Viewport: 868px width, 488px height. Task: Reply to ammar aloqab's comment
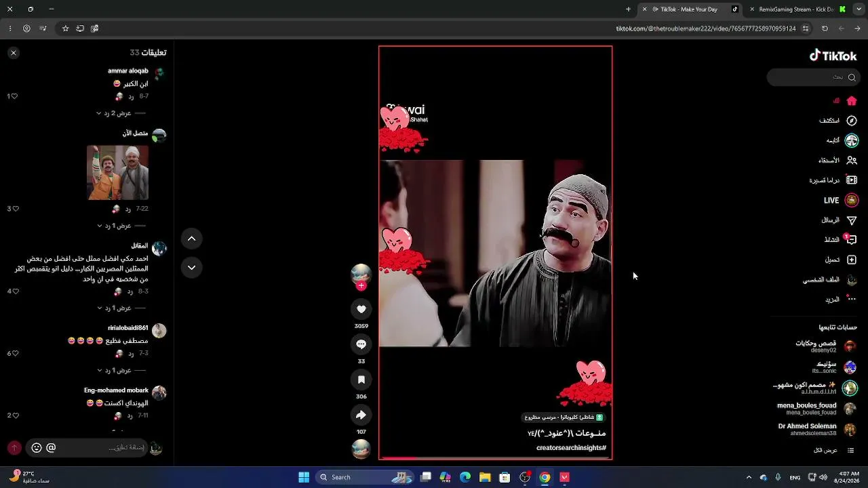(x=132, y=96)
